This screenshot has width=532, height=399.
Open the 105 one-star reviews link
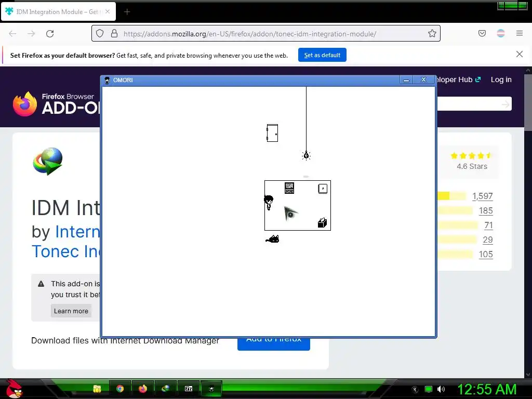486,255
